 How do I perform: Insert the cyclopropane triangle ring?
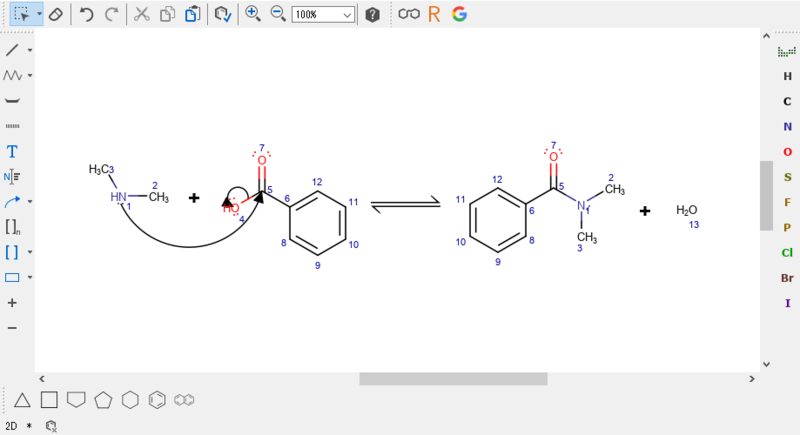pyautogui.click(x=22, y=400)
